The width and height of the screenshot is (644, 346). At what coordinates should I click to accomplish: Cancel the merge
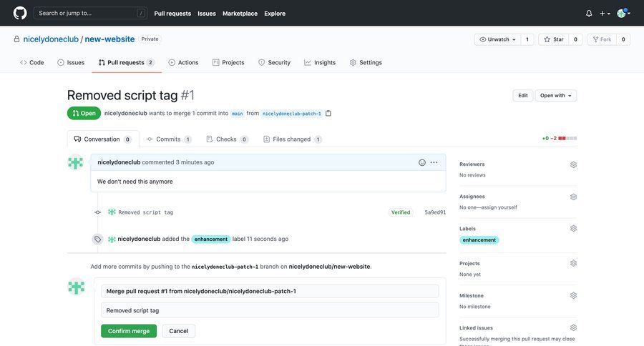point(179,331)
